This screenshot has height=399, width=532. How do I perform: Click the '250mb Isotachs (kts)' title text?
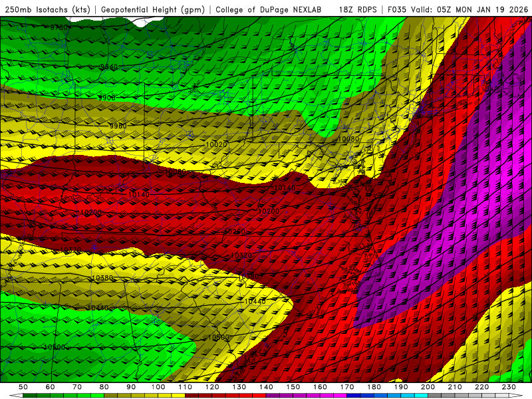47,9
